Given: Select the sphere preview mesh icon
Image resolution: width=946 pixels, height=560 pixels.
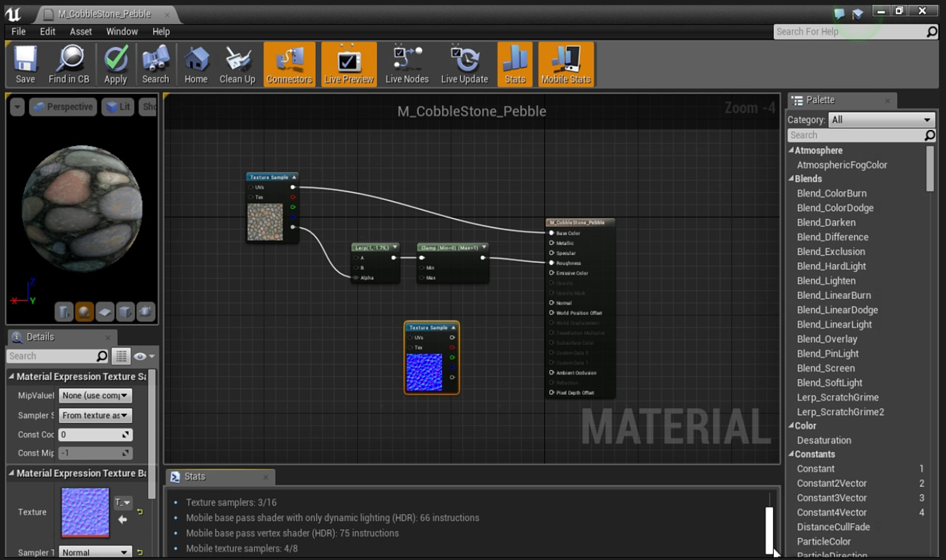Looking at the screenshot, I should tap(84, 312).
